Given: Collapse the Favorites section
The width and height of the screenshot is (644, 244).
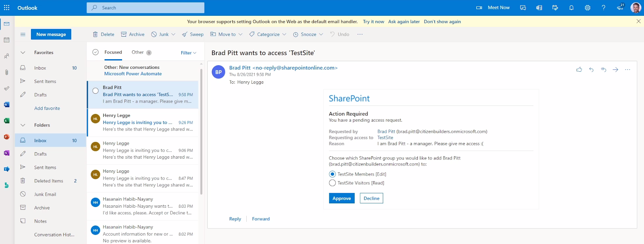Looking at the screenshot, I should click(23, 52).
